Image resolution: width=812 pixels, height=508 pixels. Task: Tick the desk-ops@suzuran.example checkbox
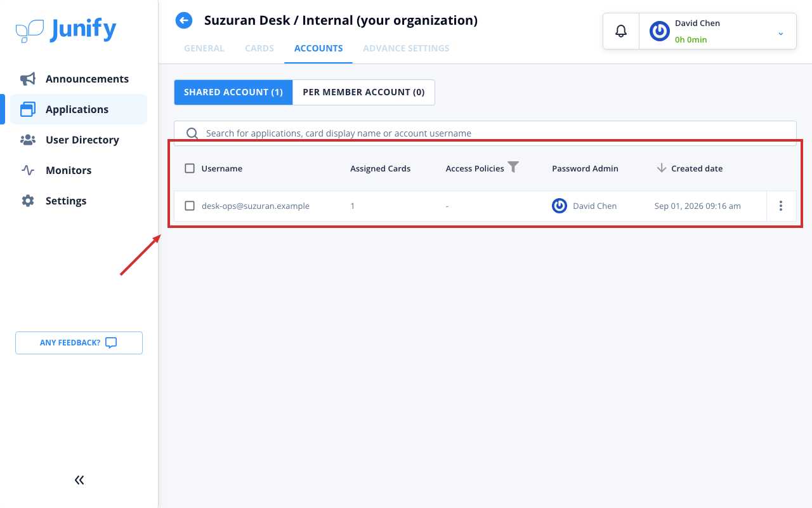pos(190,206)
